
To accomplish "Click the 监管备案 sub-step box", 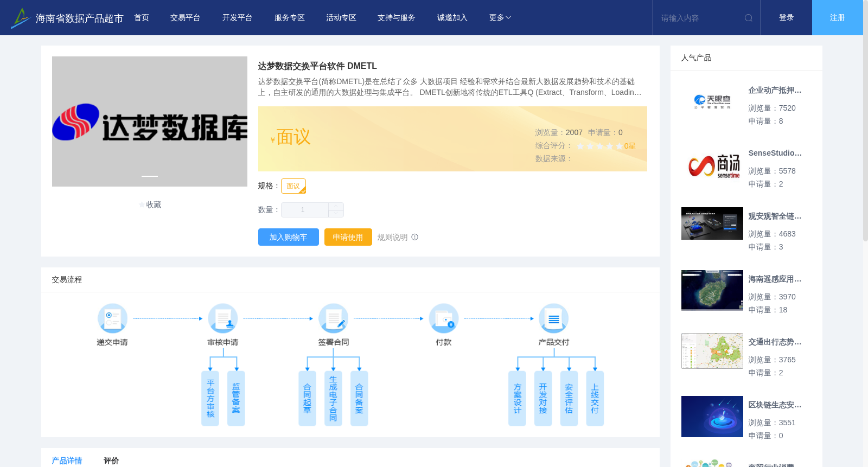I will (236, 399).
